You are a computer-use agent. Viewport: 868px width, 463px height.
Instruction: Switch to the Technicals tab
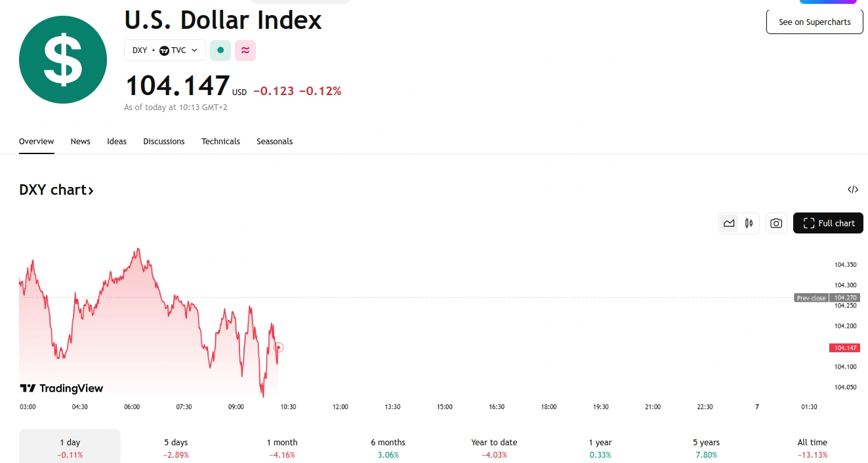[220, 142]
